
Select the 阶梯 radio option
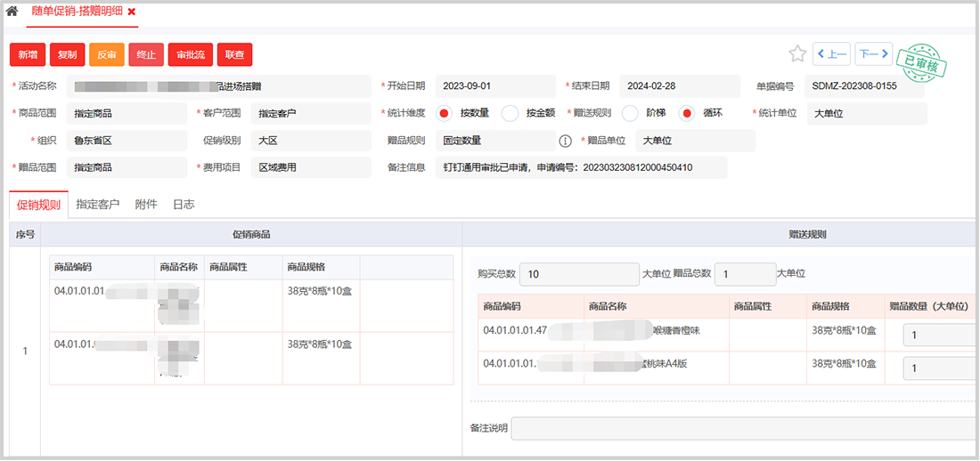629,113
